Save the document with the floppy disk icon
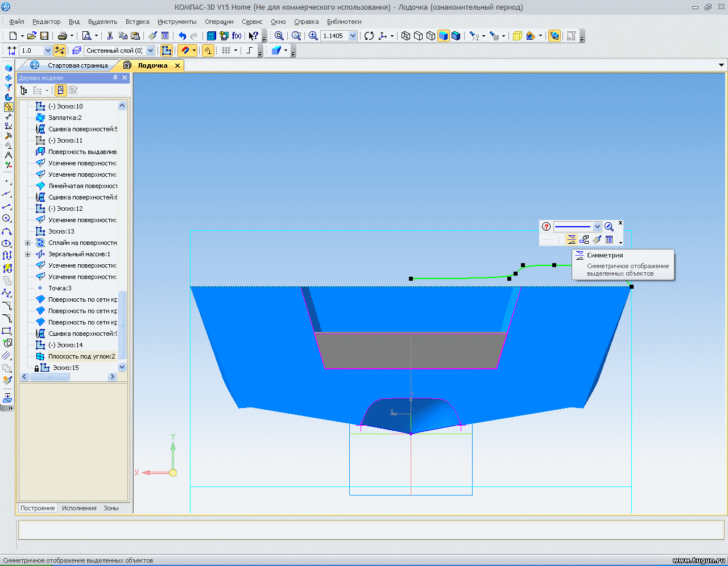Screen dimensions: 728x566 (x=44, y=36)
